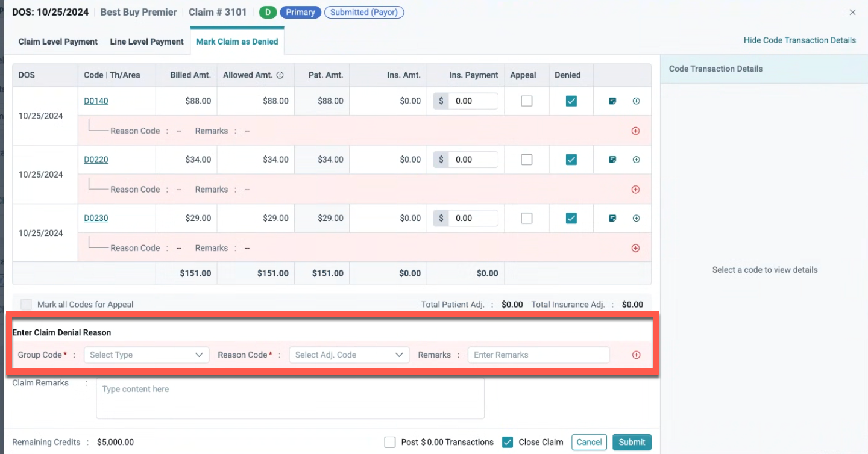Click the Submitted (Payor) status badge
Image resolution: width=868 pixels, height=454 pixels.
pyautogui.click(x=364, y=12)
